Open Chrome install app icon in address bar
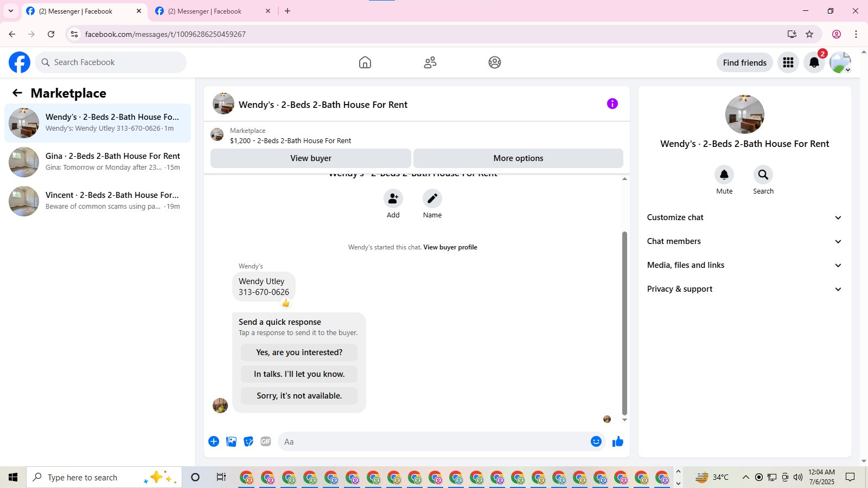The height and width of the screenshot is (488, 868). tap(792, 34)
